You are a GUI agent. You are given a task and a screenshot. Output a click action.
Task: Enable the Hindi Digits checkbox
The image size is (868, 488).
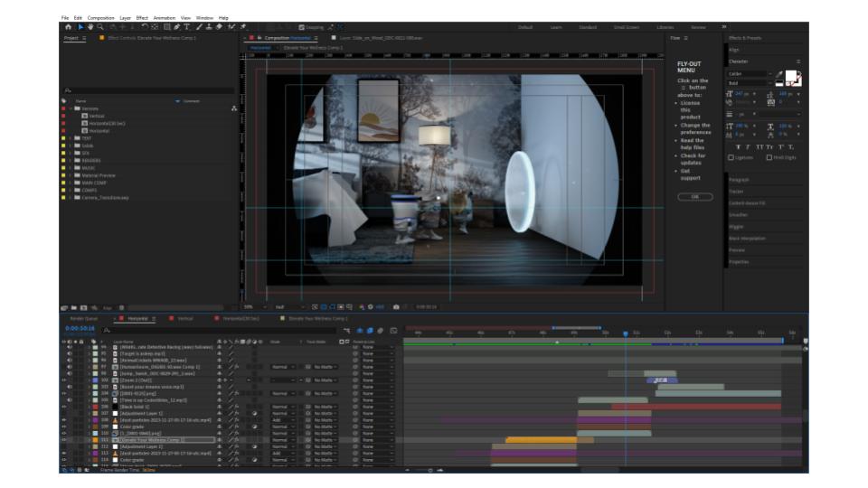(769, 157)
